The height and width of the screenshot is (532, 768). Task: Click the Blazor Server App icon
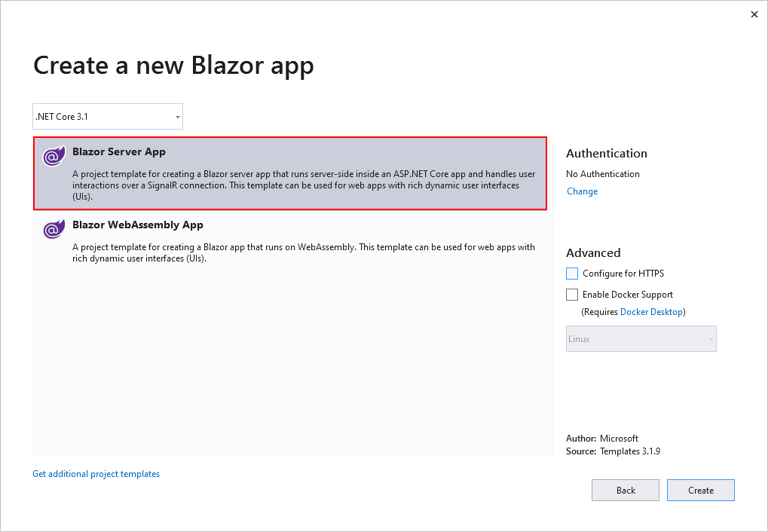pos(54,157)
